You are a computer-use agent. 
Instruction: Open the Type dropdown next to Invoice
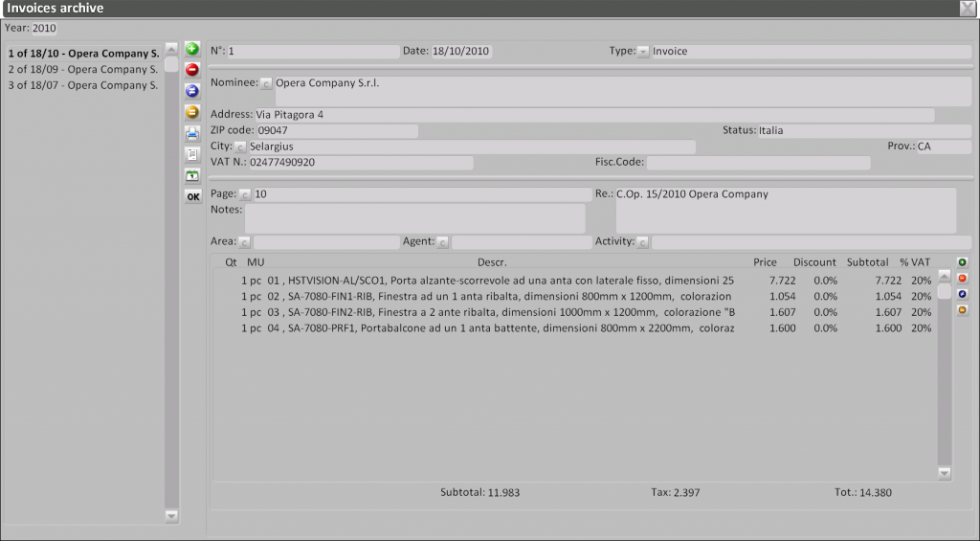tap(643, 52)
